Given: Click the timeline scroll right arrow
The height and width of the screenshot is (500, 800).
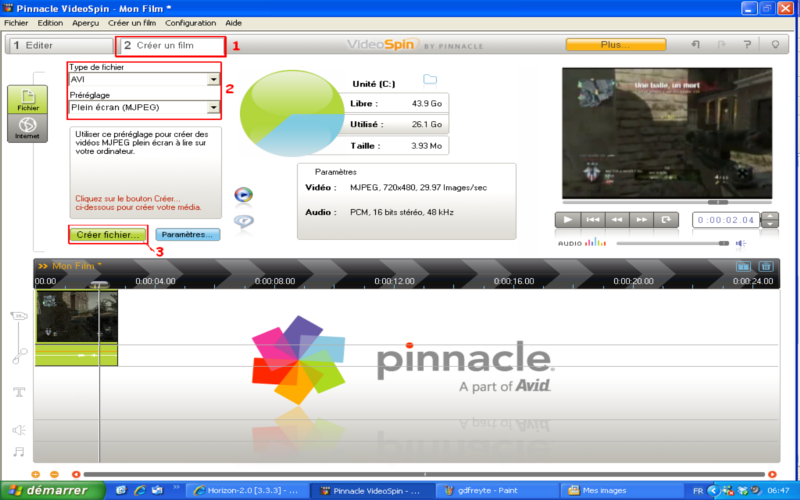Looking at the screenshot, I should [x=772, y=474].
